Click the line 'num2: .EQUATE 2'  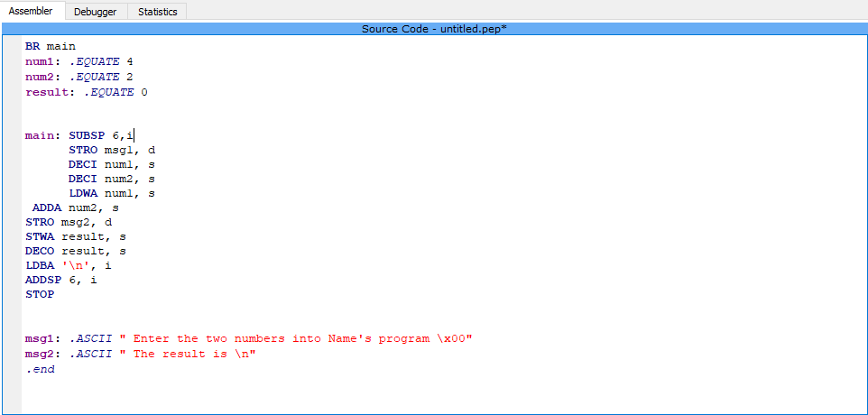[79, 77]
